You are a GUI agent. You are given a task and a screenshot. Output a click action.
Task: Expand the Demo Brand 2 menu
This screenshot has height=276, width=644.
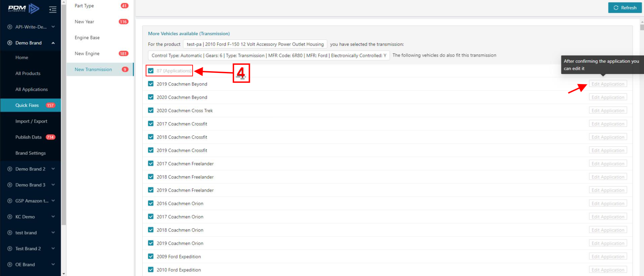point(53,169)
